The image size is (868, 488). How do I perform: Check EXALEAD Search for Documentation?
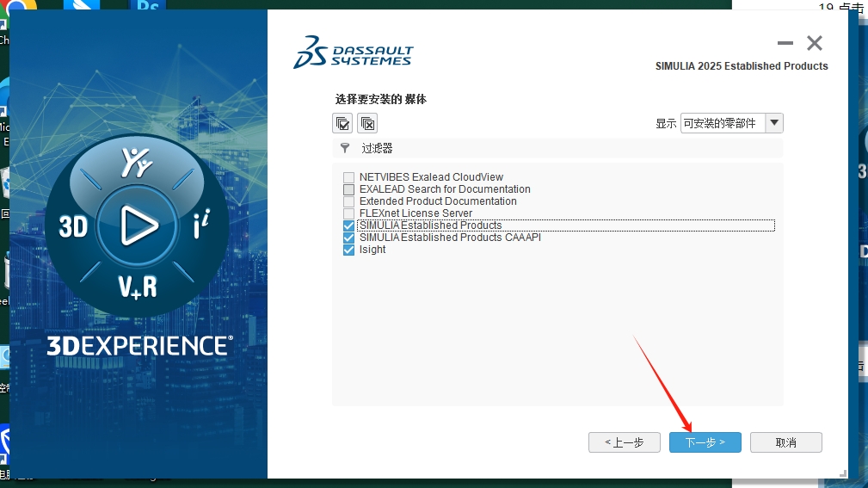(x=348, y=189)
